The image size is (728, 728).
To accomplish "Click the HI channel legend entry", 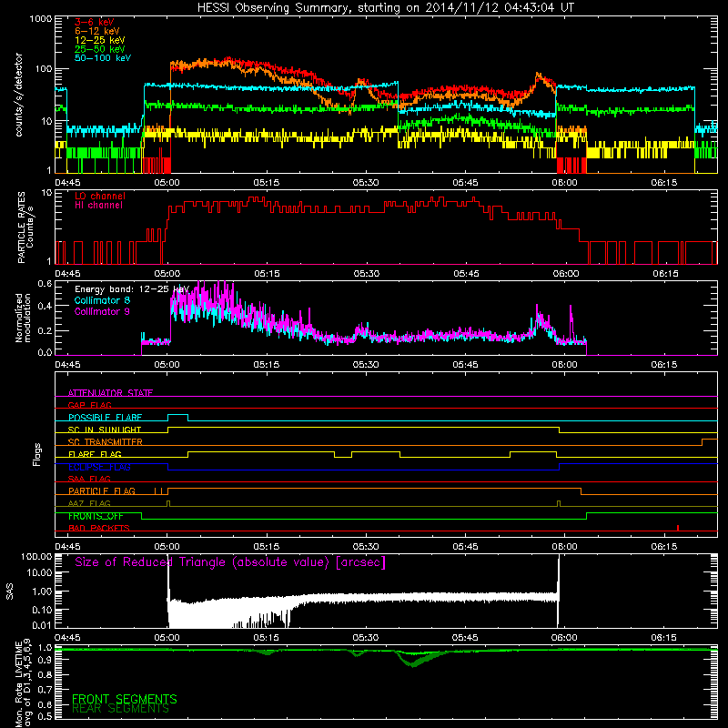I will coord(98,206).
